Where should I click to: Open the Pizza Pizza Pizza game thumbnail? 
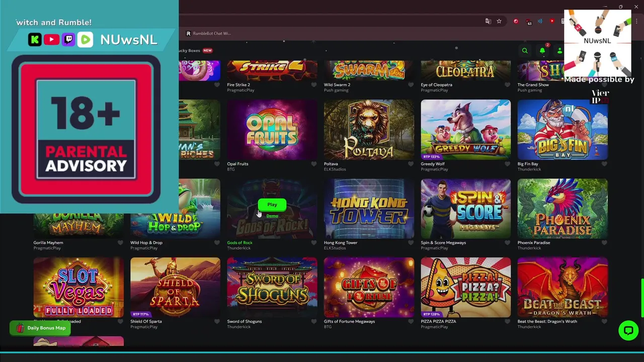466,288
